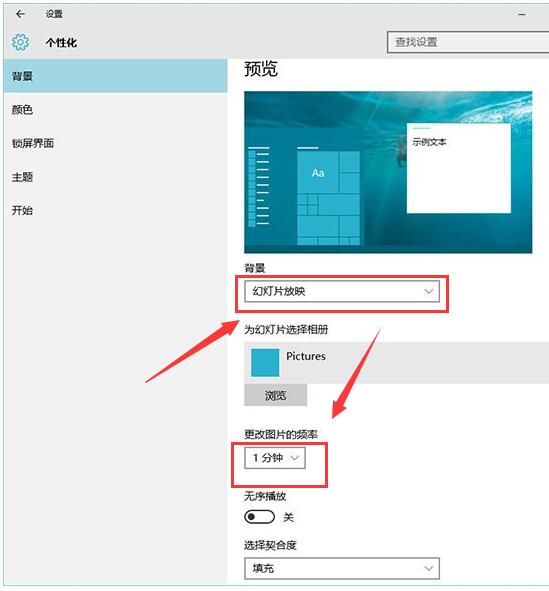Click the back arrow in the Settings window
The height and width of the screenshot is (591, 549).
(20, 14)
